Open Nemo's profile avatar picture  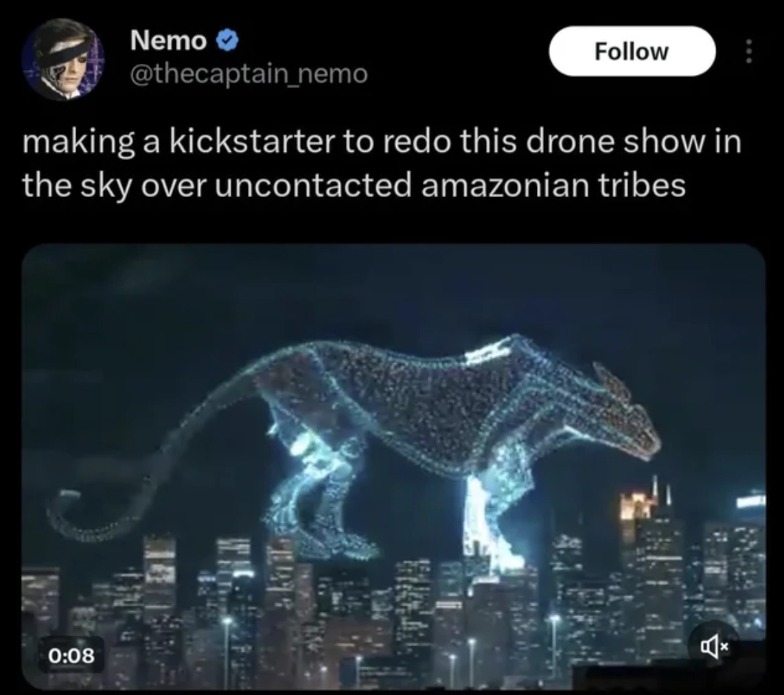pos(63,60)
